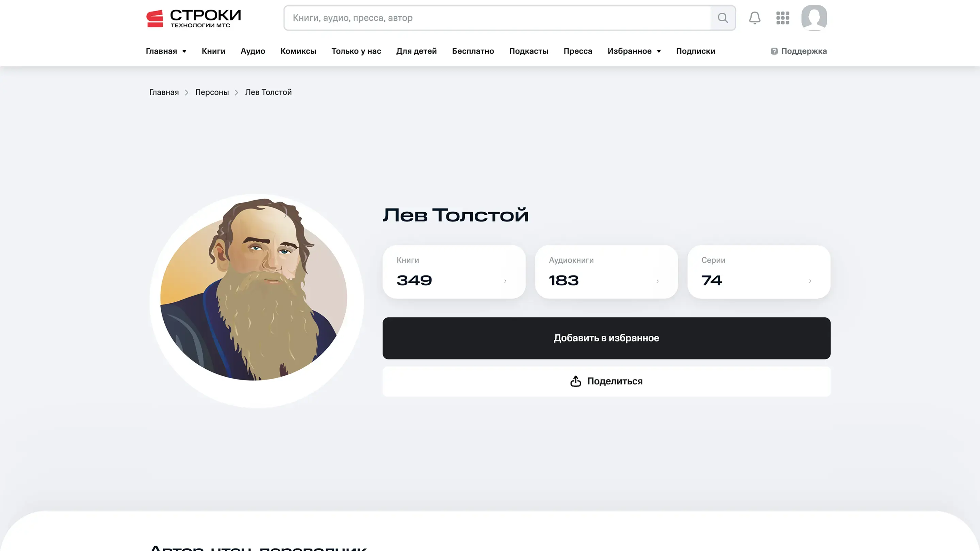This screenshot has width=980, height=551.
Task: Click the Поддержка help icon
Action: 774,51
